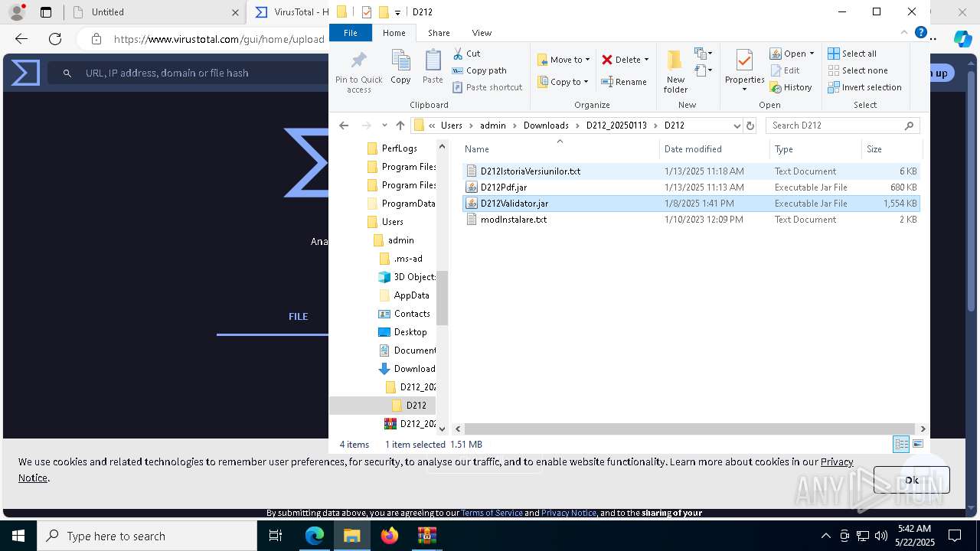Image resolution: width=980 pixels, height=551 pixels.
Task: Close the Untitled browser tab
Action: (x=235, y=12)
